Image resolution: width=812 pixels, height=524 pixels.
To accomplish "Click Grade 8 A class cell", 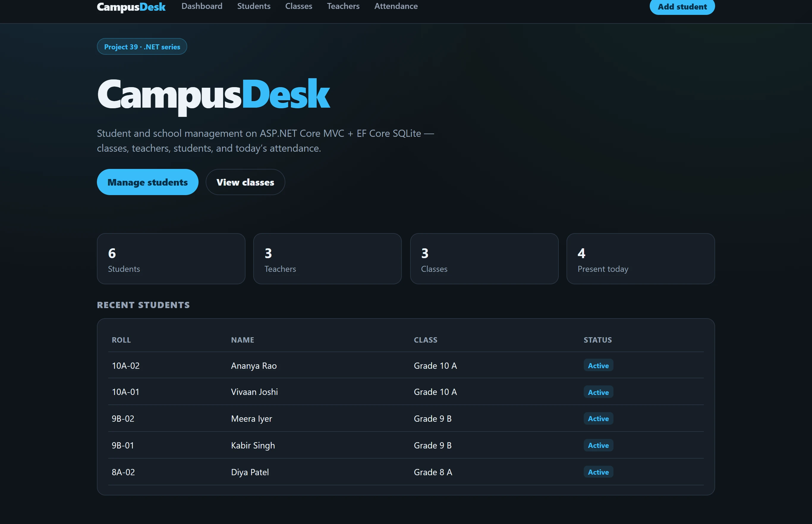I will tap(433, 472).
